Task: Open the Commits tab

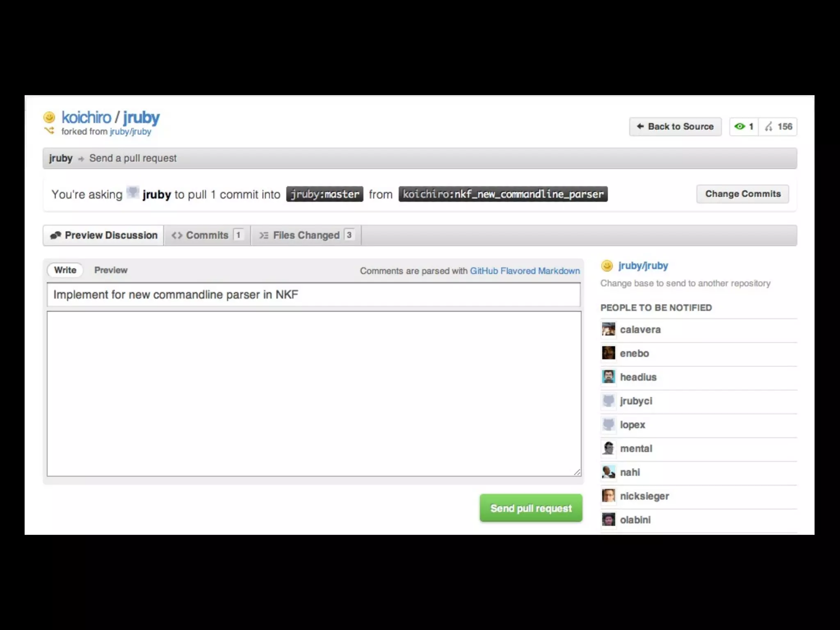Action: click(207, 235)
